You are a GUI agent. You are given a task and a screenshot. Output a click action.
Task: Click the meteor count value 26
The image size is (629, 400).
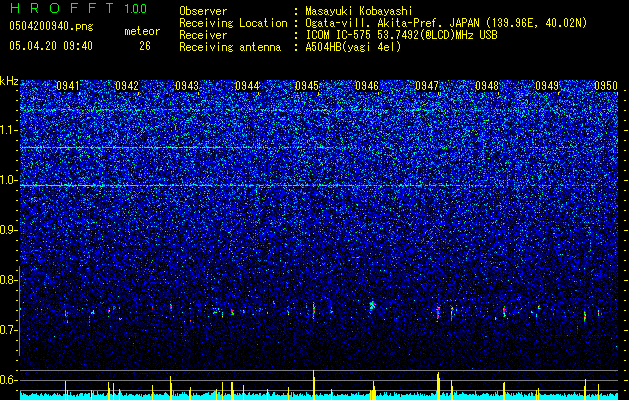(x=145, y=46)
